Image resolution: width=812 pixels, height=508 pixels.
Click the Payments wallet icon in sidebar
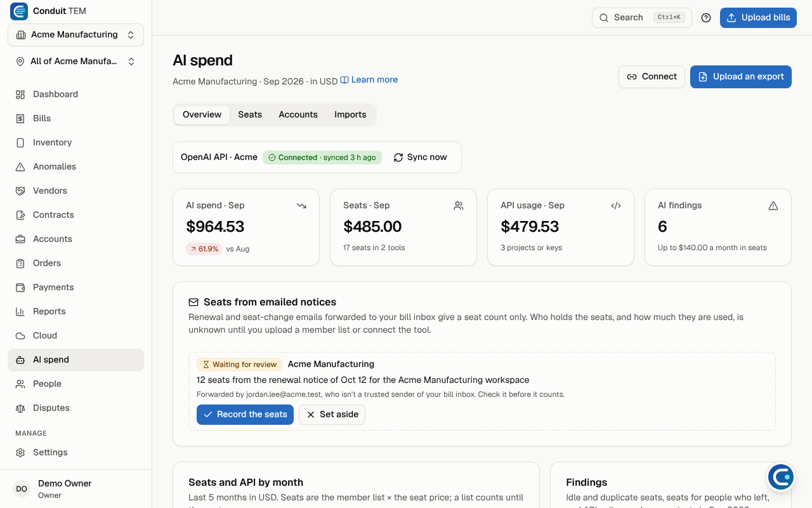pyautogui.click(x=20, y=287)
